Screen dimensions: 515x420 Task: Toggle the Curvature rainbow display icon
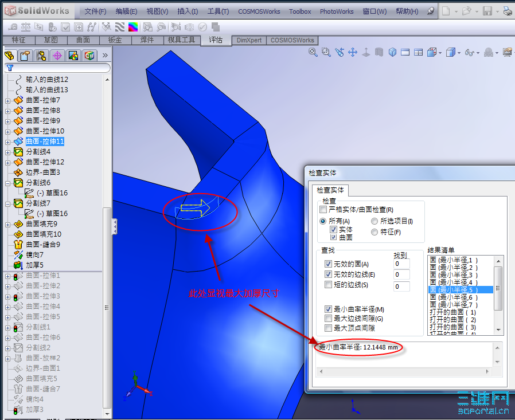[x=133, y=28]
